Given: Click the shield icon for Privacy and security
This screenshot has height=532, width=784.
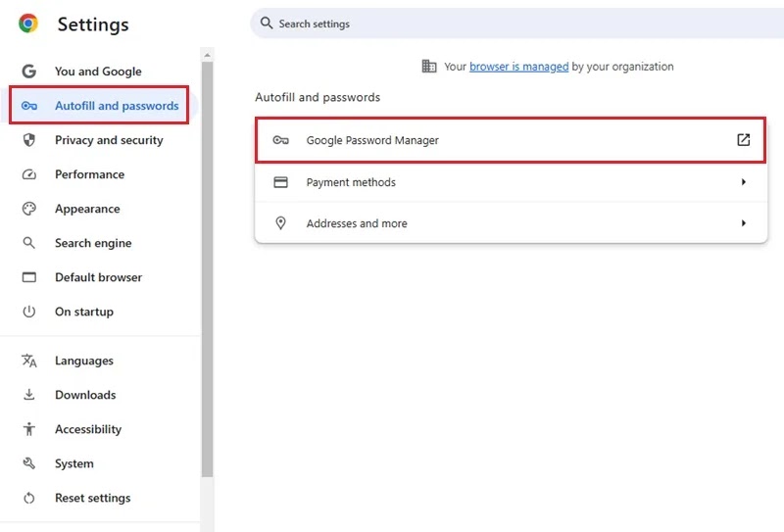Looking at the screenshot, I should 29,140.
